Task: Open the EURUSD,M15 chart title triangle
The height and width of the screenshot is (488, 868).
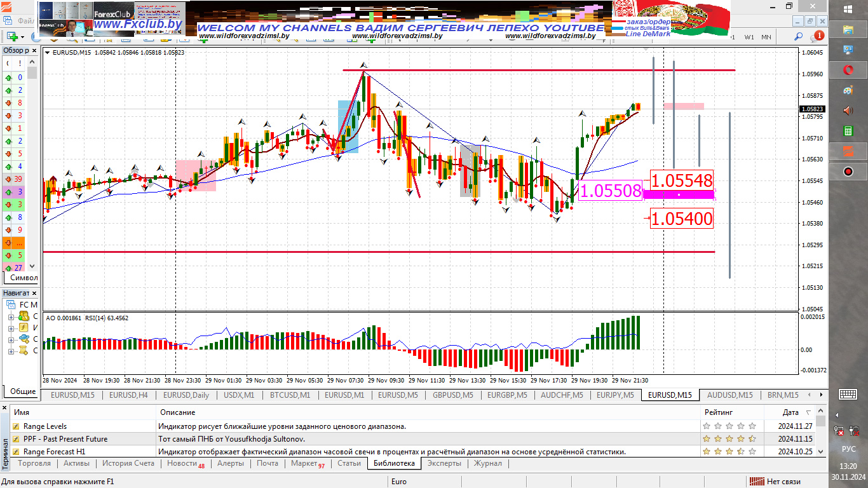Action: point(48,53)
